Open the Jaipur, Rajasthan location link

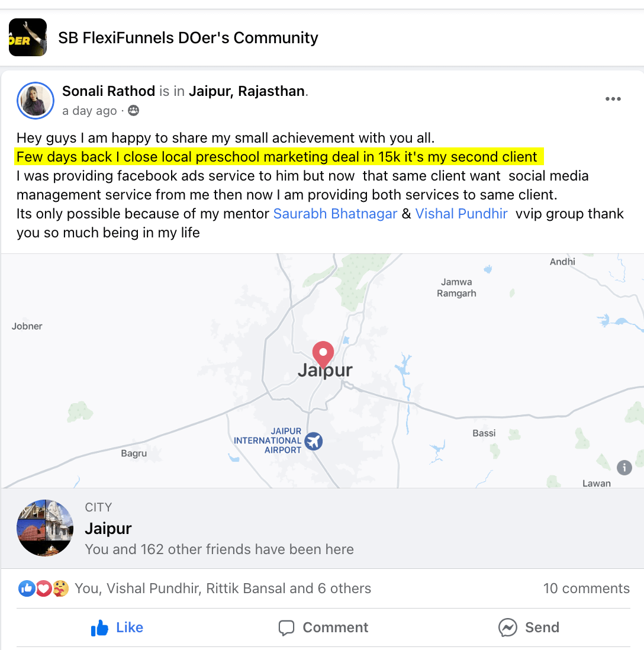coord(247,91)
